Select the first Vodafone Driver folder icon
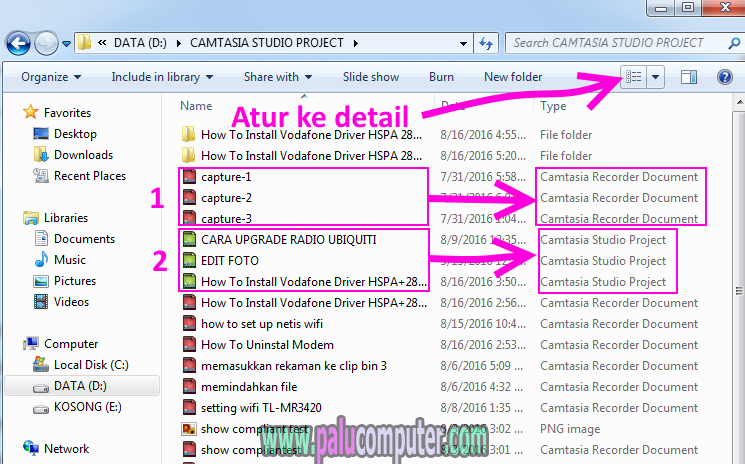This screenshot has width=745, height=464. (189, 134)
